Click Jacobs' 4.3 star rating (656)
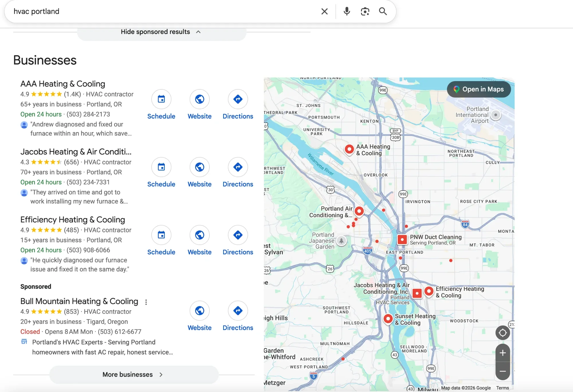The width and height of the screenshot is (573, 392). (50, 162)
